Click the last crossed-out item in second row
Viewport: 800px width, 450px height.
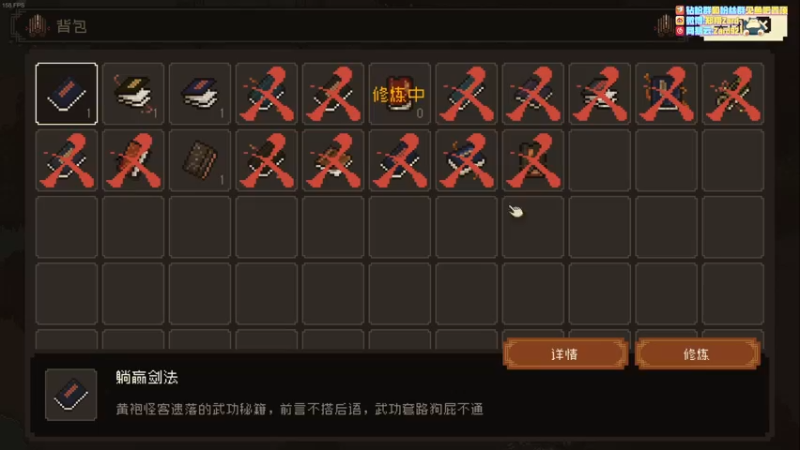[533, 160]
